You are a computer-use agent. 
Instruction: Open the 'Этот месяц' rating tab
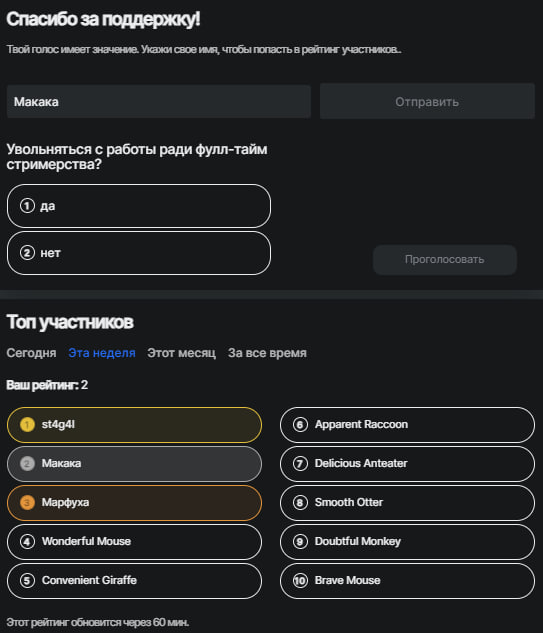point(181,353)
